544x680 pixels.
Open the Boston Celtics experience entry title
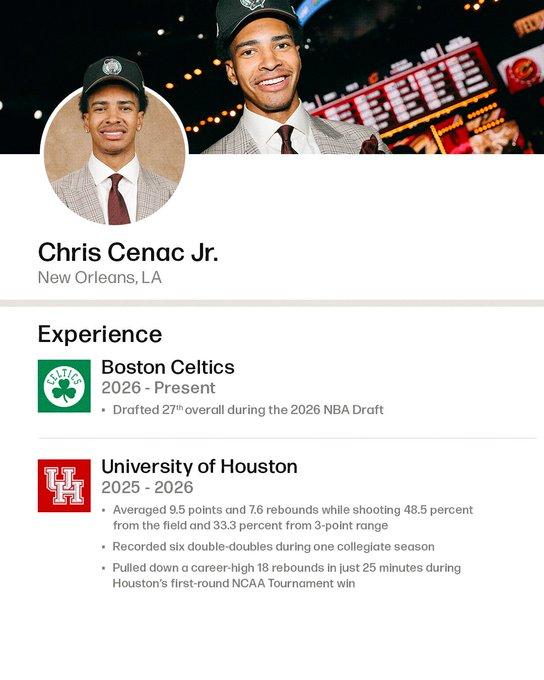168,367
